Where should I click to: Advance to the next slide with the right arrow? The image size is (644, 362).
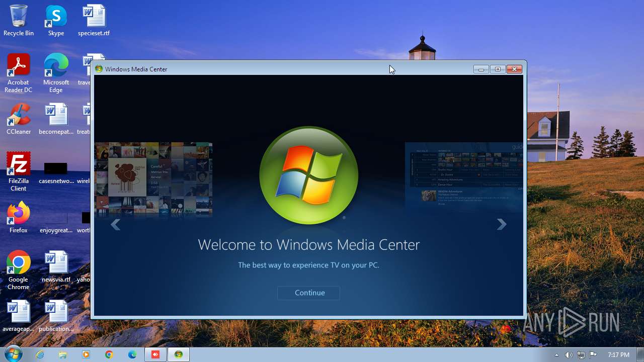pos(501,225)
